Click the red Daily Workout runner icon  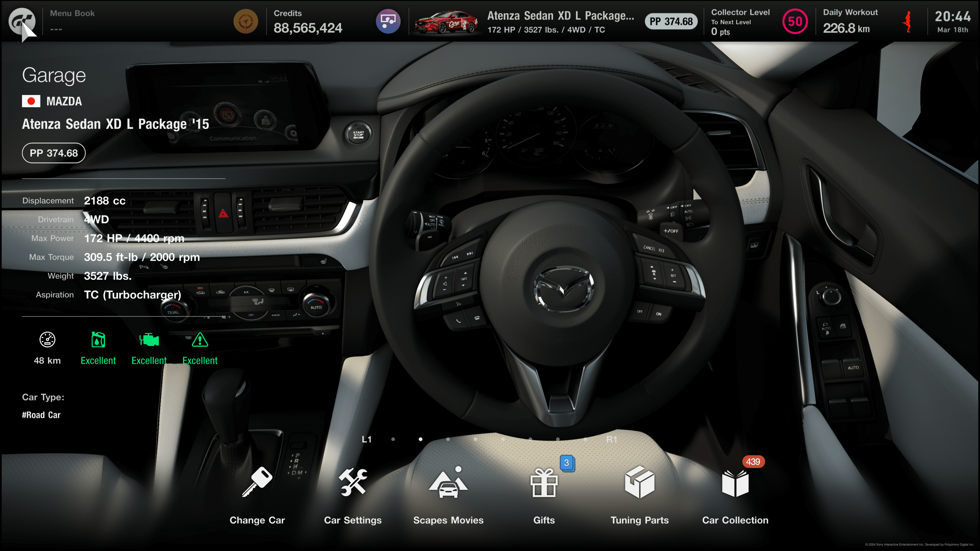[x=908, y=22]
